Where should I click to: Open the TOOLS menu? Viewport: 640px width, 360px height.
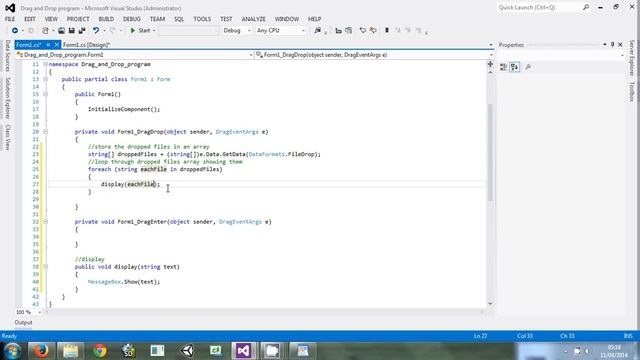[x=202, y=19]
